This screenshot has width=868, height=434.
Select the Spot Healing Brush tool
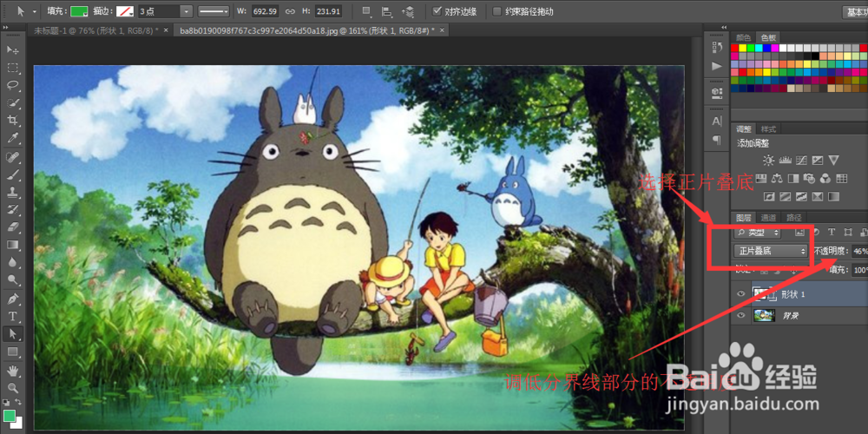(13, 158)
